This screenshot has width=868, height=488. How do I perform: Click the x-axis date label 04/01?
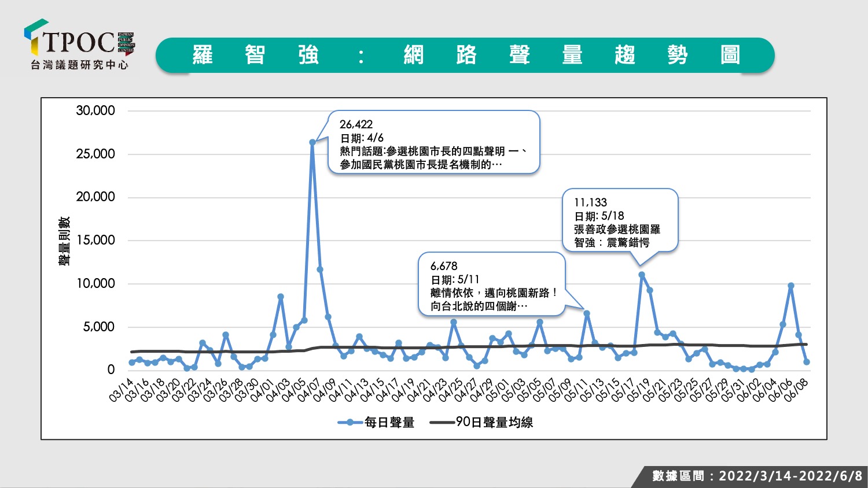pyautogui.click(x=262, y=390)
